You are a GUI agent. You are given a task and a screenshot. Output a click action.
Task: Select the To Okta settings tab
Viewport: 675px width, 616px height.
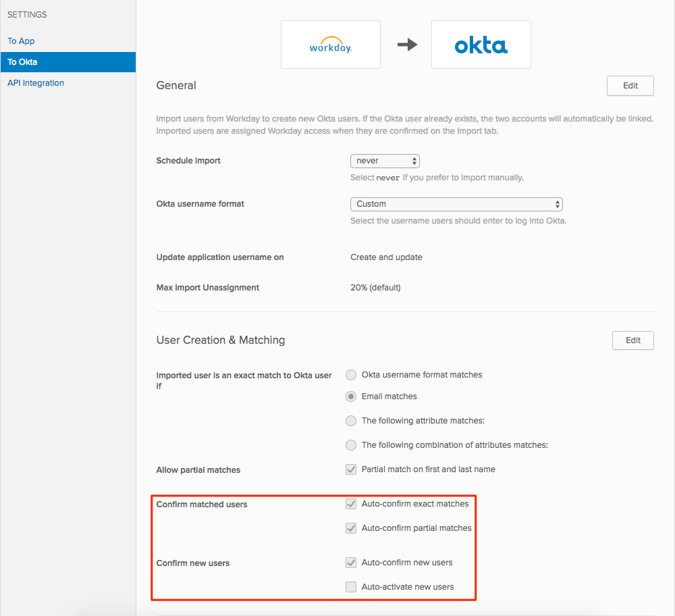[68, 62]
